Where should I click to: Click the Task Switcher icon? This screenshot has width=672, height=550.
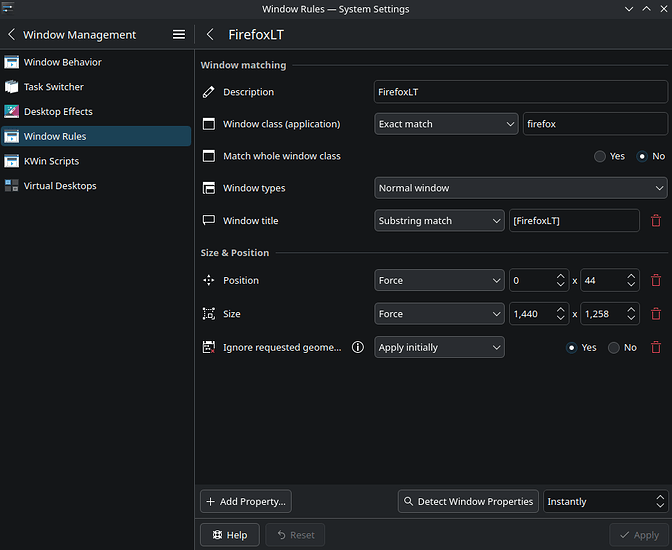click(x=12, y=87)
